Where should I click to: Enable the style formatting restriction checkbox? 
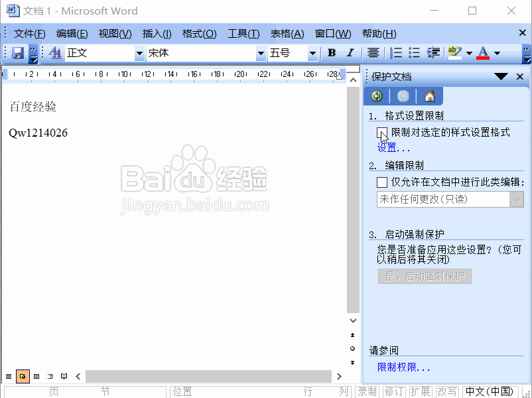tap(382, 133)
